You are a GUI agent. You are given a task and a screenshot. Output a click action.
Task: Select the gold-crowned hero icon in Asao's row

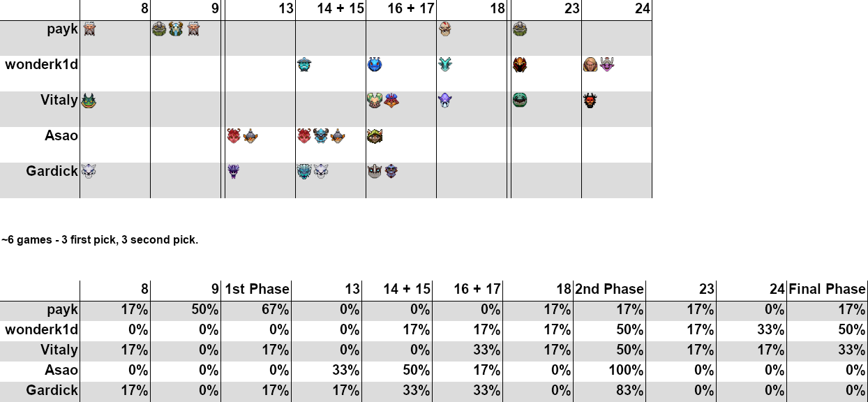pos(375,136)
